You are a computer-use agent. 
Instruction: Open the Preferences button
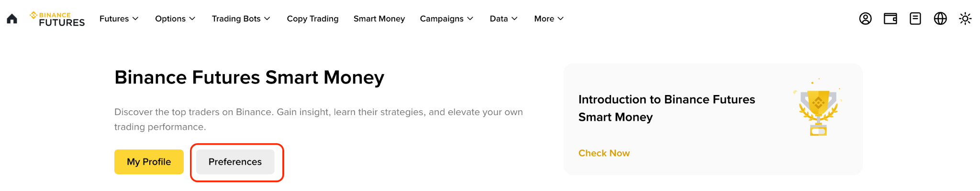tap(235, 162)
